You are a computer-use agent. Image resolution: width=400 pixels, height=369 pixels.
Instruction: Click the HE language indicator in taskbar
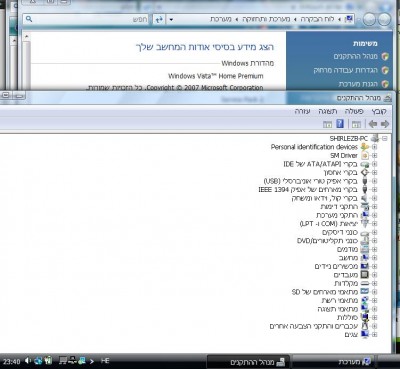point(105,361)
